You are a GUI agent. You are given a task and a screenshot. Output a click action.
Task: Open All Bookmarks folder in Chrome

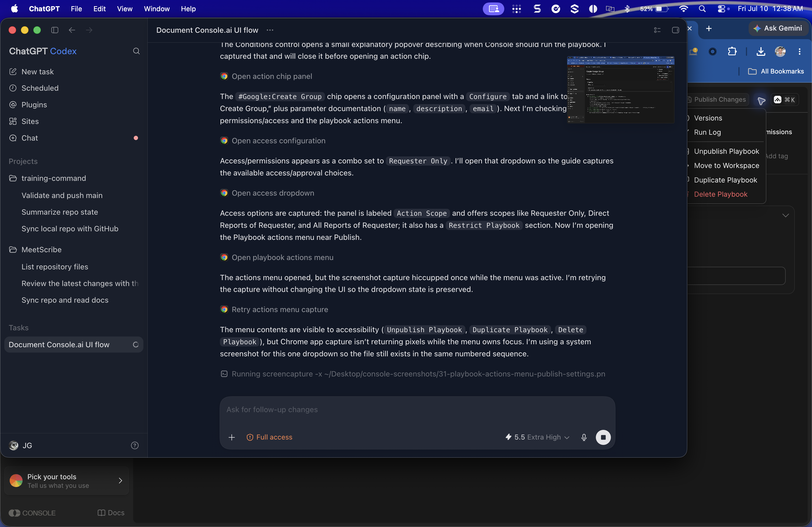tap(776, 71)
